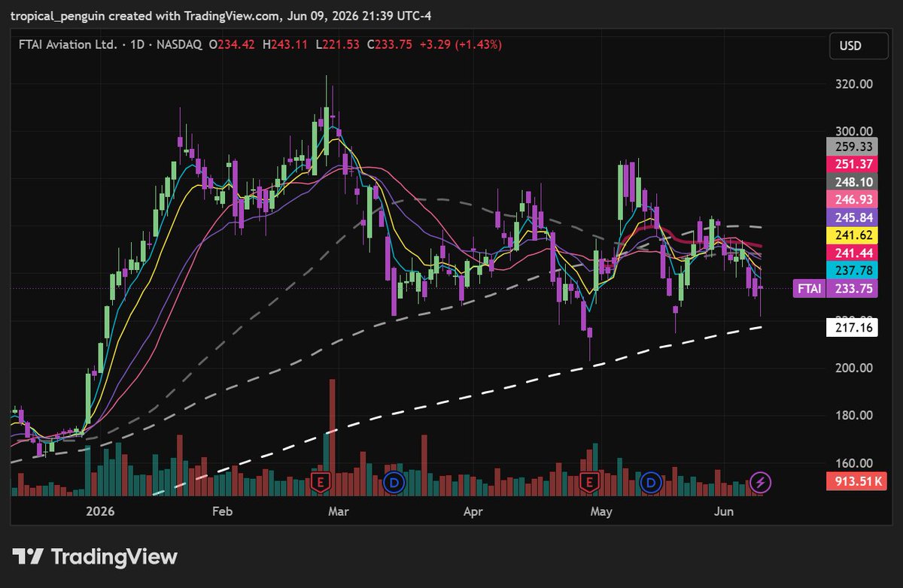Screen dimensions: 903x588
Task: Select the dark gray 248.10 price label
Action: (852, 182)
